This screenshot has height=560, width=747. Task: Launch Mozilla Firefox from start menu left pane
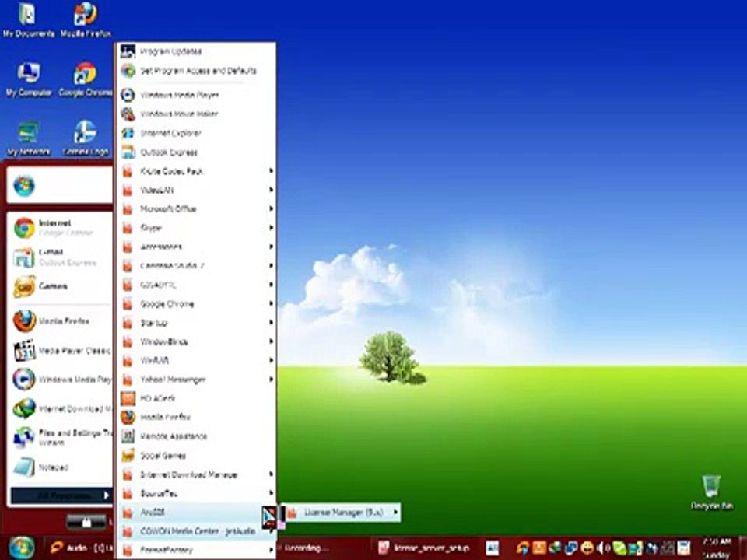(x=60, y=321)
